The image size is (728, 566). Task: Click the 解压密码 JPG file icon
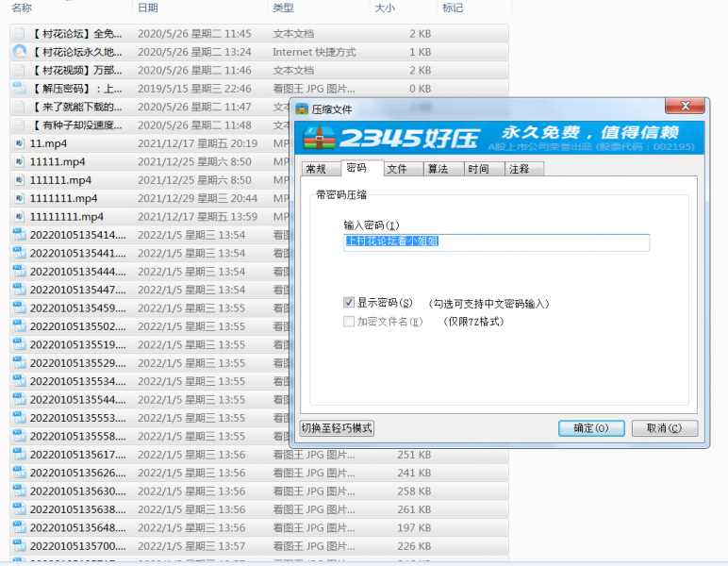(x=19, y=89)
